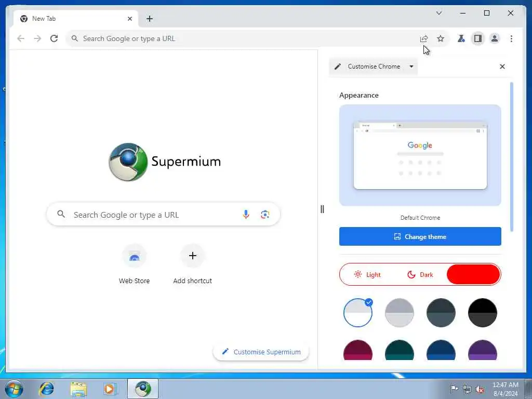The width and height of the screenshot is (532, 399).
Task: Bookmark this tab with the star
Action: 441,38
